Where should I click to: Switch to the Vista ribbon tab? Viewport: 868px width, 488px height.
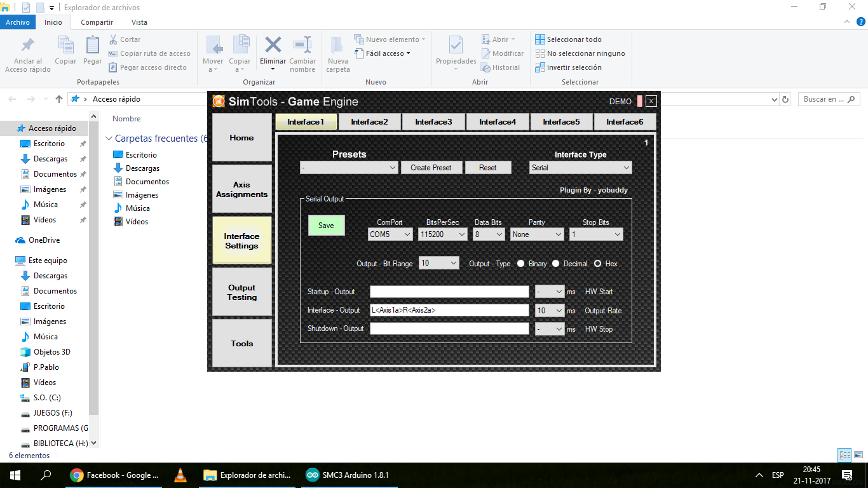tap(140, 22)
